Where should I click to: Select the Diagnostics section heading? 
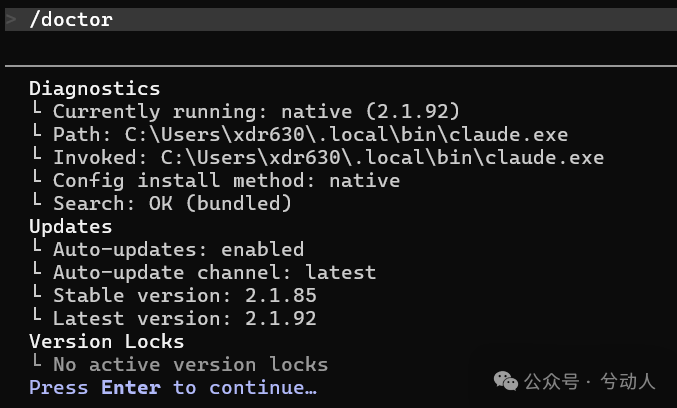(x=94, y=89)
